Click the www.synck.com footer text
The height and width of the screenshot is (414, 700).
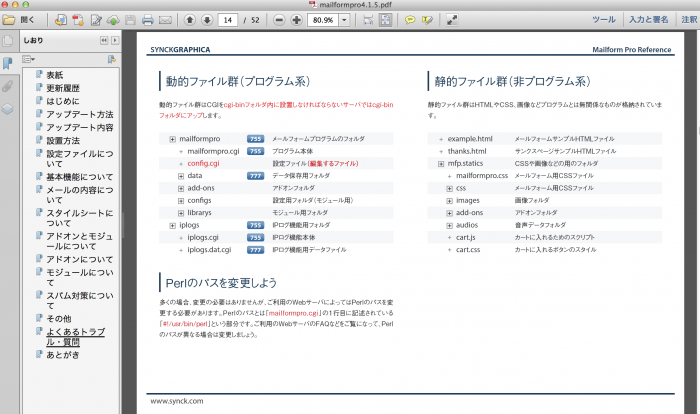pos(177,401)
